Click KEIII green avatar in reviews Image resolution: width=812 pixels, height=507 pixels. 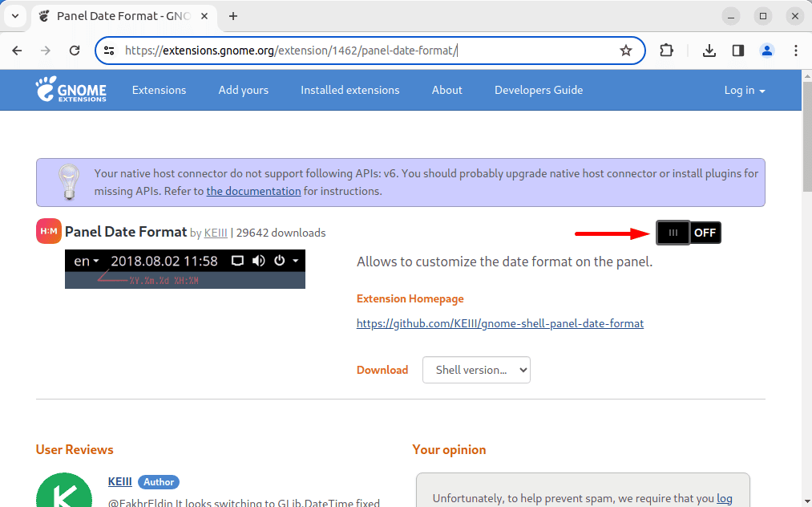[x=64, y=490]
